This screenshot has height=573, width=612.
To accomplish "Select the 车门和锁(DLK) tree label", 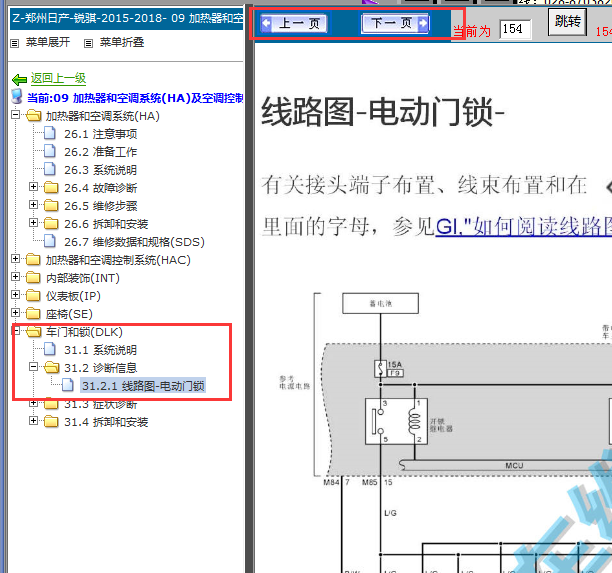I will click(x=84, y=332).
